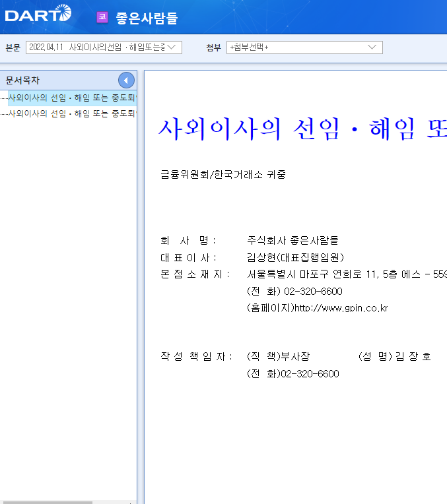Image resolution: width=447 pixels, height=504 pixels.
Task: Select the second 사외이사의 선임 tree item
Action: point(72,113)
